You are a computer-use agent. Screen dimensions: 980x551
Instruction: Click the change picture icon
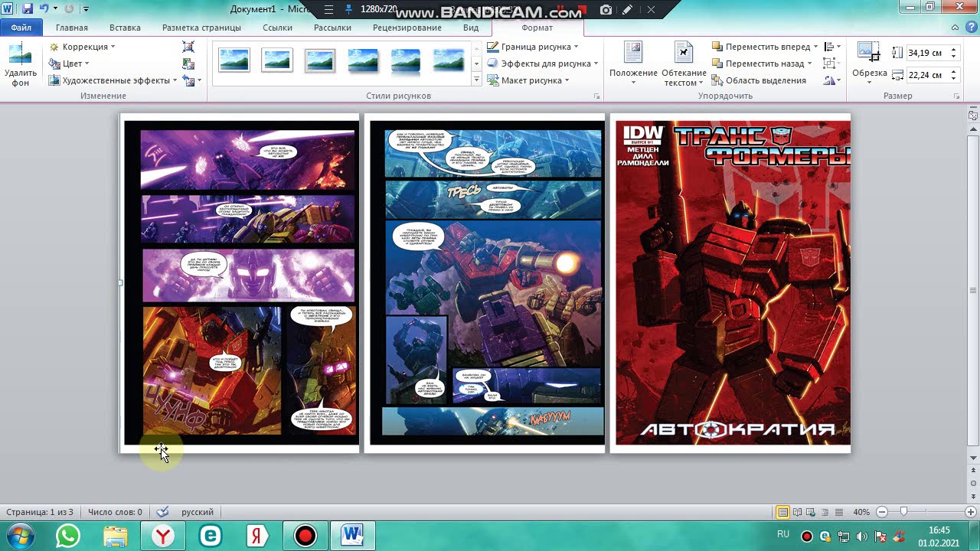click(188, 64)
